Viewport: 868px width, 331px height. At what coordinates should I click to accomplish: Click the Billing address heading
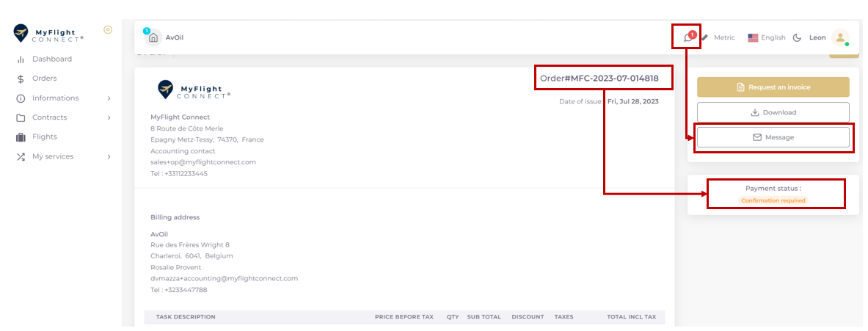(175, 217)
